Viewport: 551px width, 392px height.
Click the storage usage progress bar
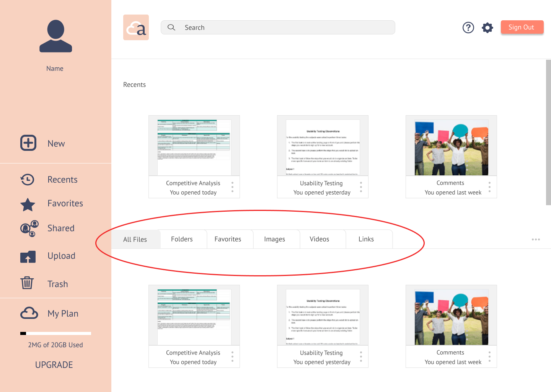55,333
